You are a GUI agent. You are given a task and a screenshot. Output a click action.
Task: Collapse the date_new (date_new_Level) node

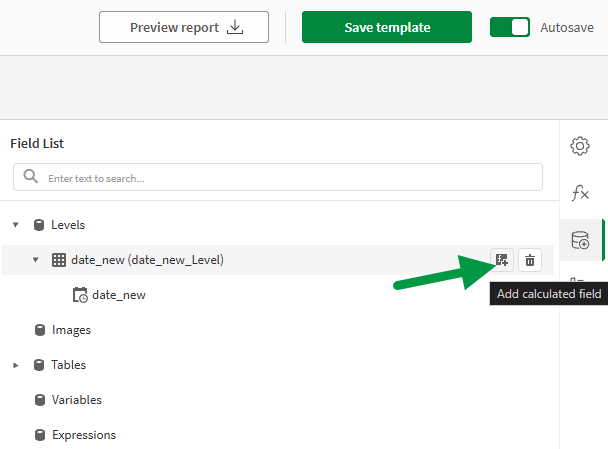(36, 260)
